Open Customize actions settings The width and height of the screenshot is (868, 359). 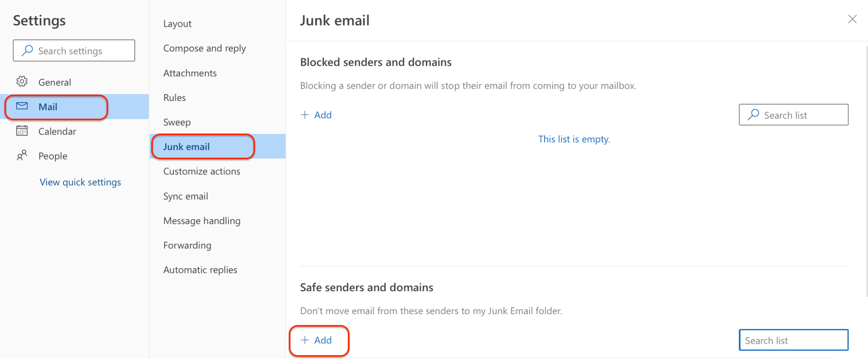(x=202, y=171)
